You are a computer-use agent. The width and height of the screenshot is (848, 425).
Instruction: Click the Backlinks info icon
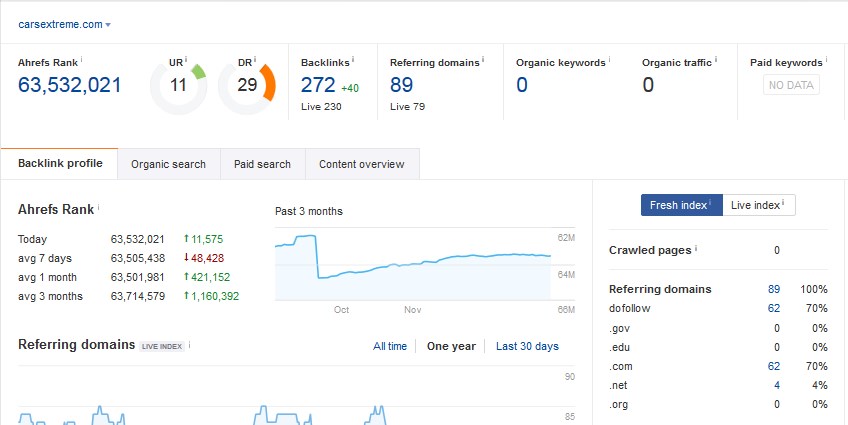coord(353,59)
